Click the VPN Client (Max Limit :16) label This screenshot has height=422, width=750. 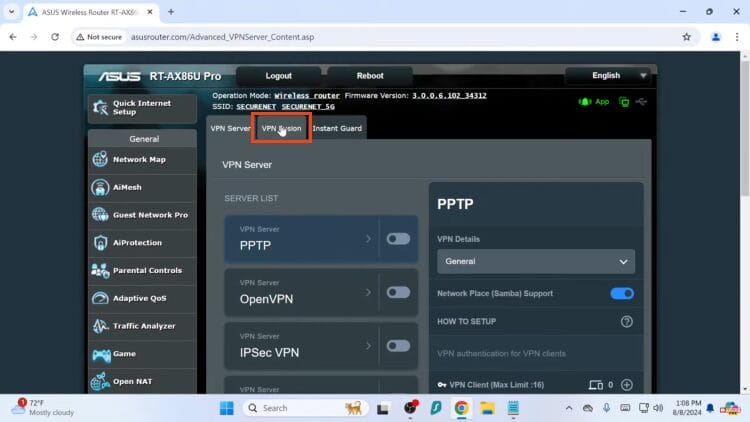[496, 385]
